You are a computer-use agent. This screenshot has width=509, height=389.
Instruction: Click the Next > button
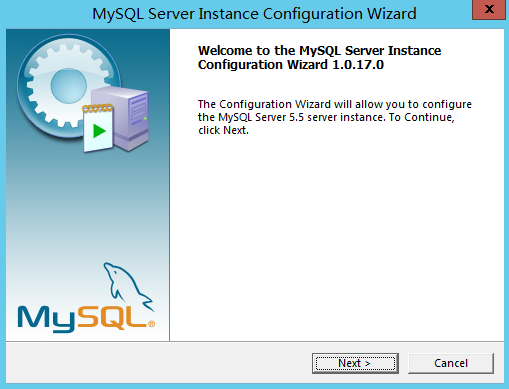click(x=355, y=363)
